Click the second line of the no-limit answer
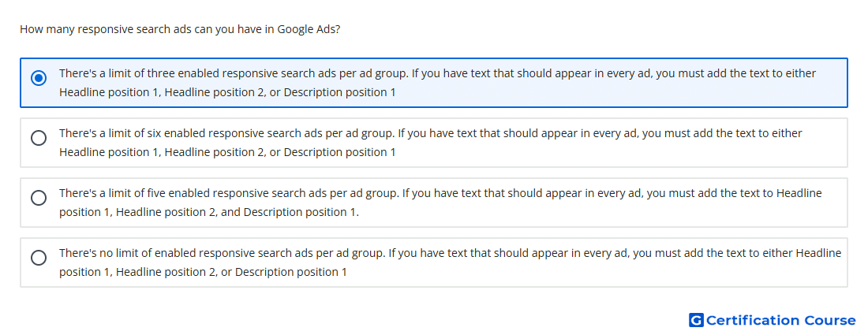Viewport: 868px width, 335px height. [203, 272]
